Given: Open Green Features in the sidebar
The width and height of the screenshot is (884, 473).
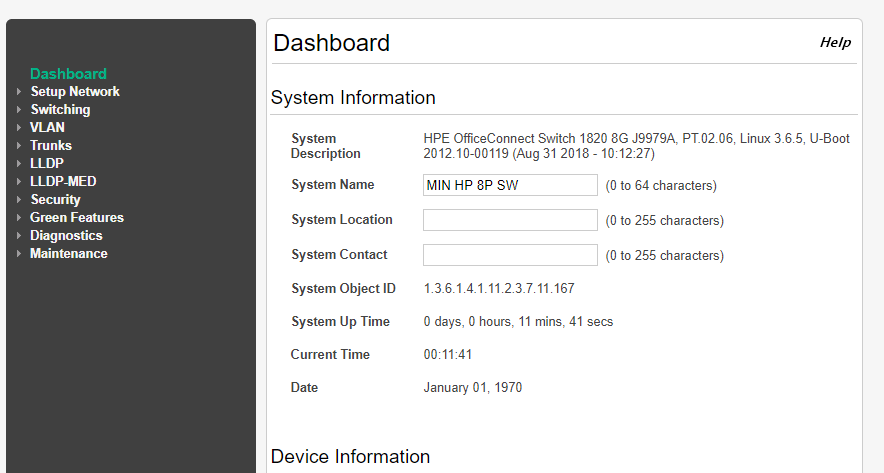Looking at the screenshot, I should pyautogui.click(x=77, y=218).
